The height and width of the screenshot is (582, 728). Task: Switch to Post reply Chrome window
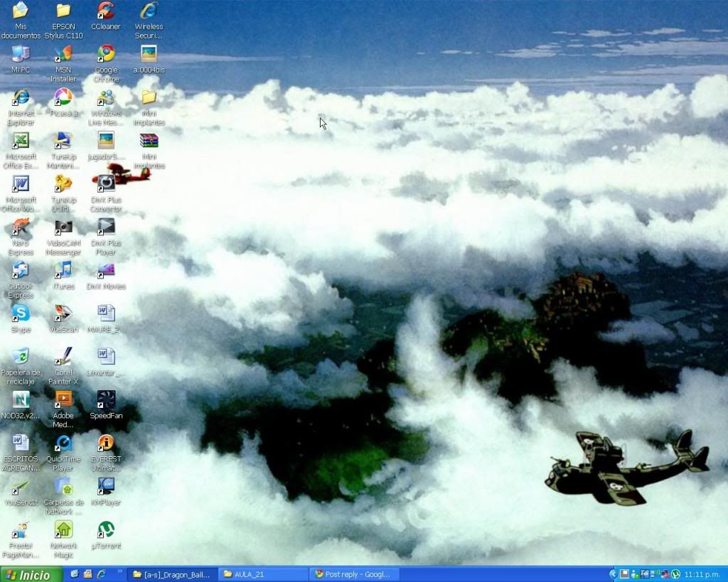[353, 574]
